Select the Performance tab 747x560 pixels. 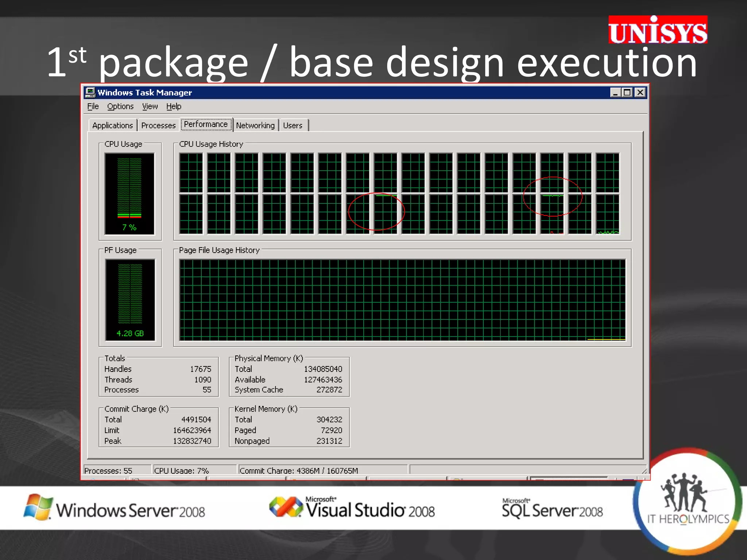click(x=206, y=124)
